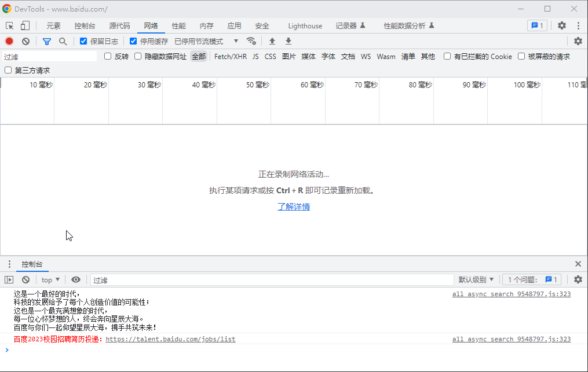Enable the 反转 checkbox

pyautogui.click(x=108, y=56)
